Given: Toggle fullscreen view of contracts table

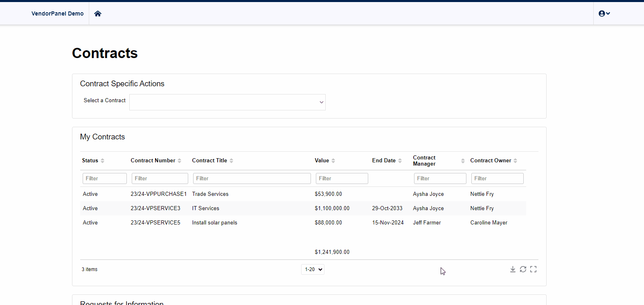Looking at the screenshot, I should pos(533,269).
